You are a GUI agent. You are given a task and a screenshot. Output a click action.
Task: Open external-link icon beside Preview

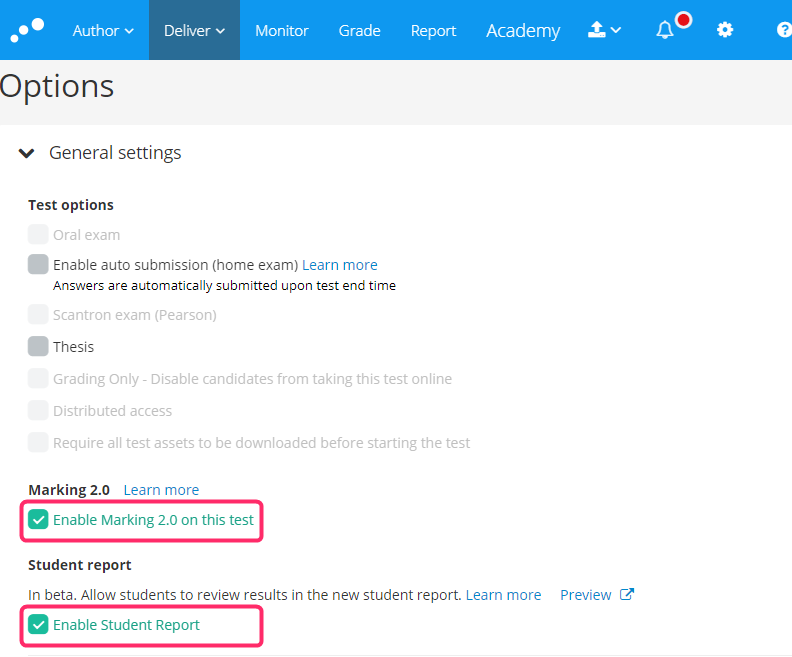627,594
